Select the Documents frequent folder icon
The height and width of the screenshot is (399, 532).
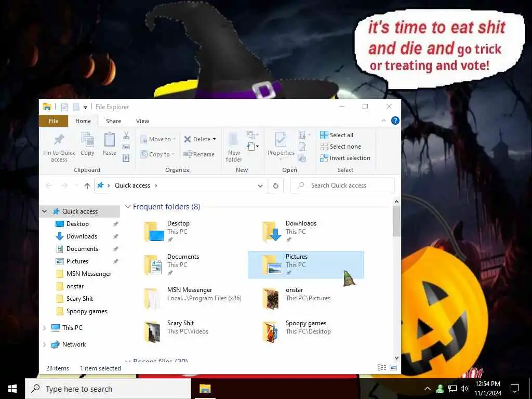[154, 264]
